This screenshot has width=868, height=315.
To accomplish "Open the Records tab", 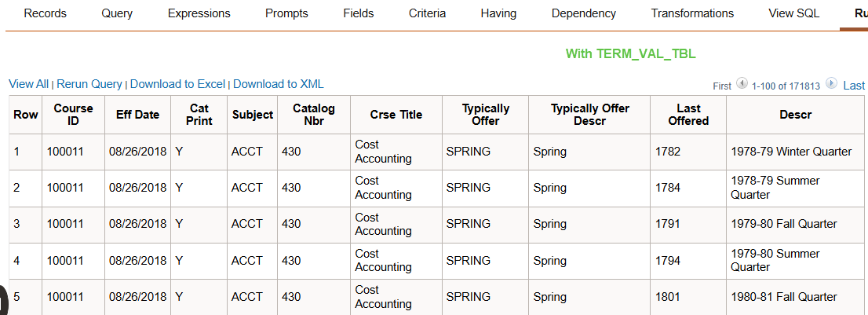I will pyautogui.click(x=46, y=13).
